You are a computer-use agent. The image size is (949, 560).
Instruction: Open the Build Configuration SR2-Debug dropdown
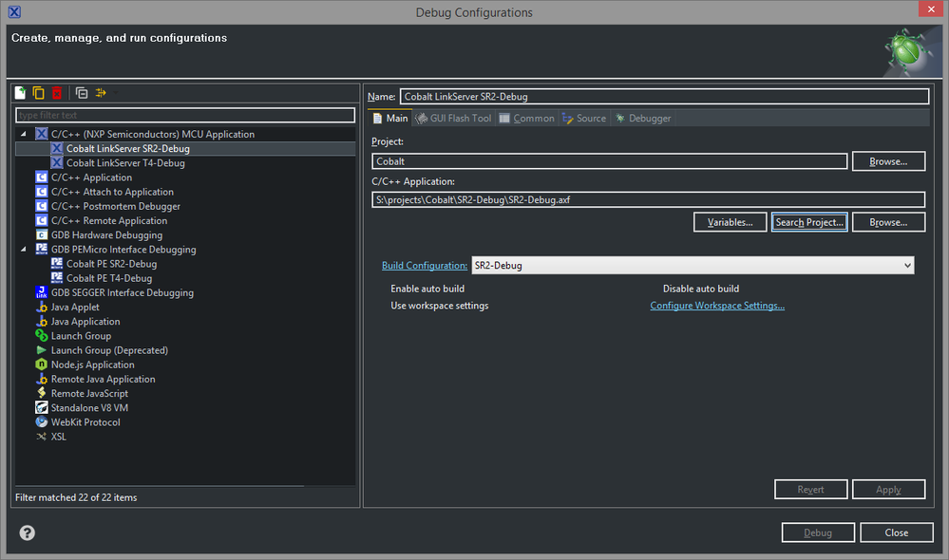tap(693, 266)
